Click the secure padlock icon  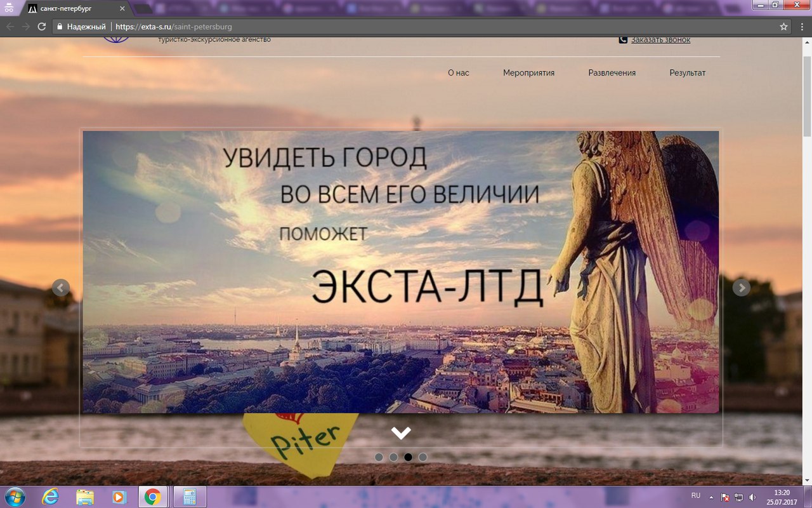pyautogui.click(x=60, y=27)
